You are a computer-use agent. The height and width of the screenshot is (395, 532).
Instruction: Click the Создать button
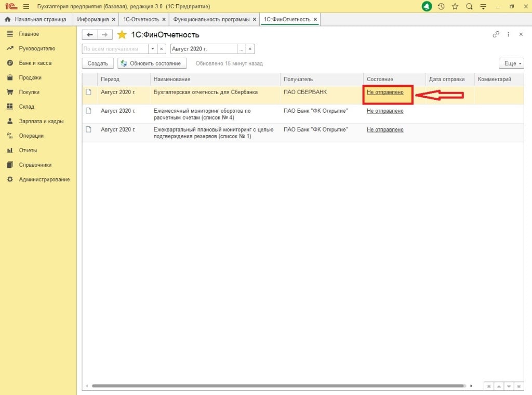(97, 63)
